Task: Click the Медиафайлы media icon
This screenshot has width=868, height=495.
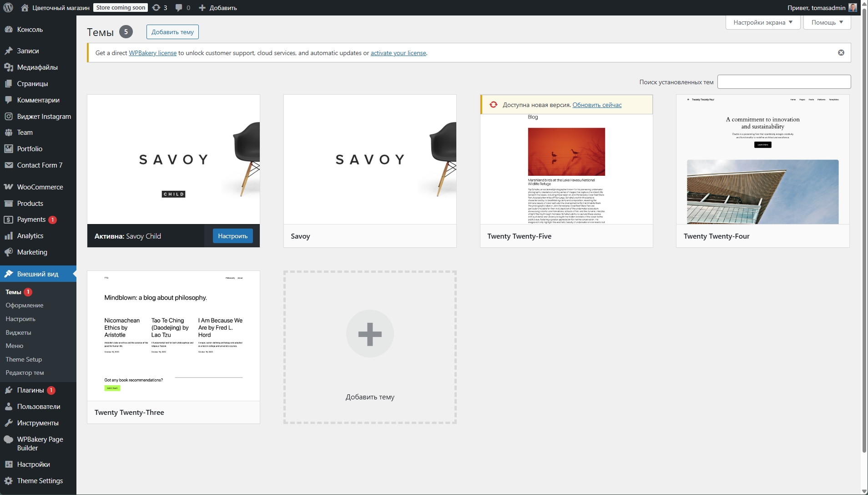Action: (x=9, y=67)
